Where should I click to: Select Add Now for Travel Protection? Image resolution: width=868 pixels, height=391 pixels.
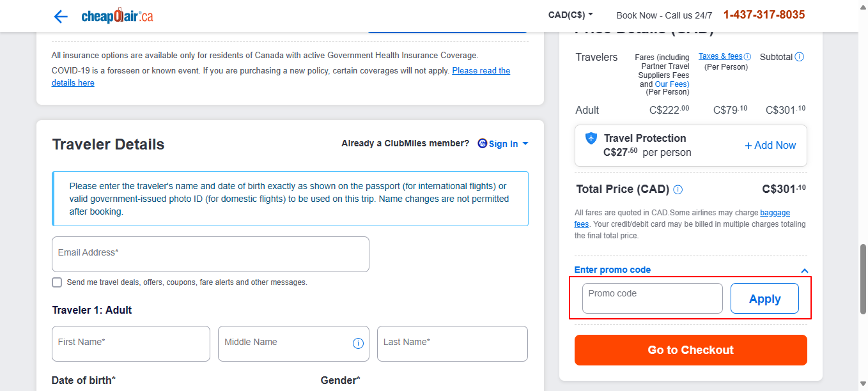point(770,145)
